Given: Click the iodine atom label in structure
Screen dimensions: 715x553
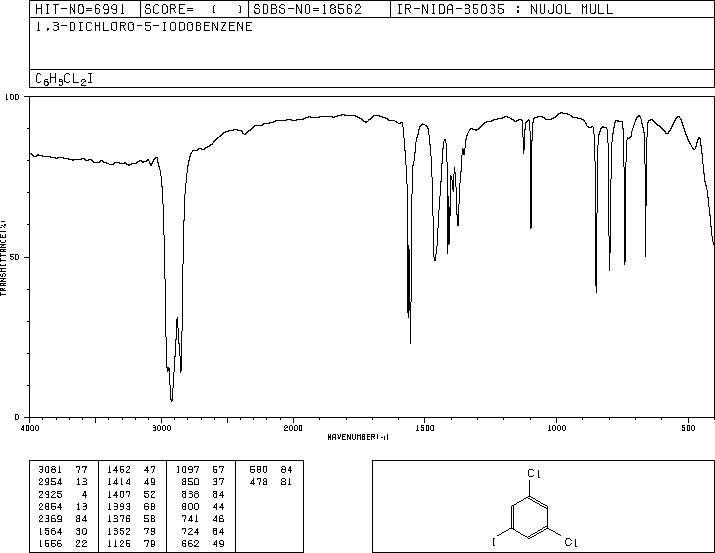Looking at the screenshot, I should 494,542.
